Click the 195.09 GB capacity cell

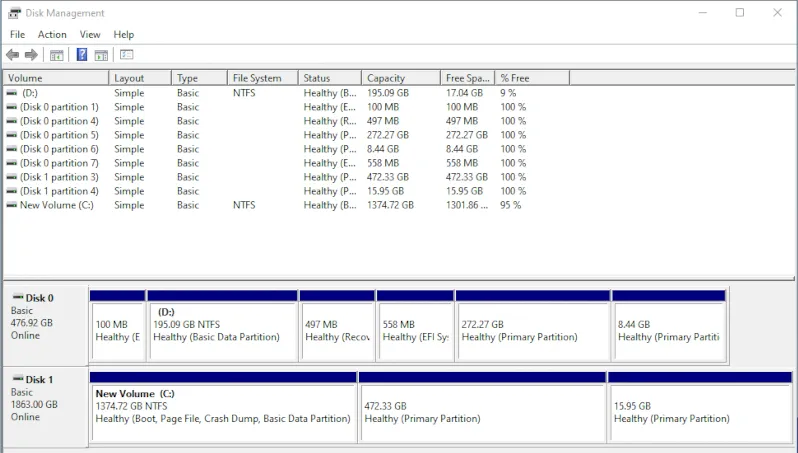[x=388, y=93]
